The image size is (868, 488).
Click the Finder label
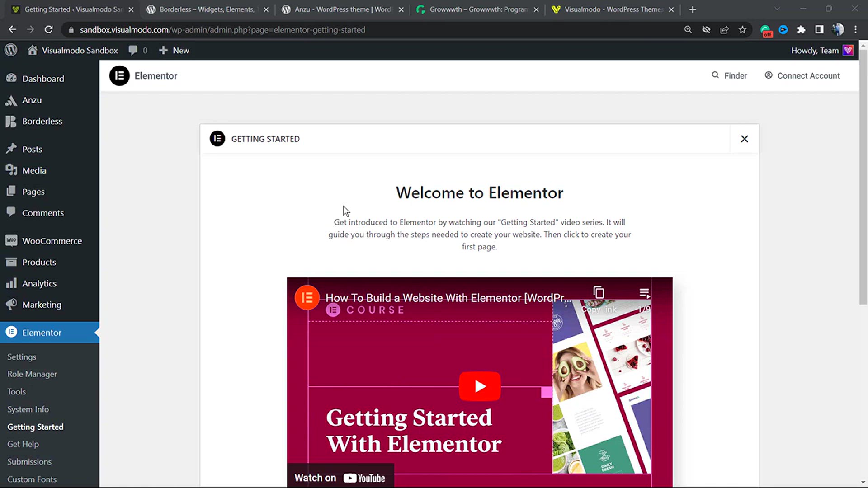coord(736,75)
